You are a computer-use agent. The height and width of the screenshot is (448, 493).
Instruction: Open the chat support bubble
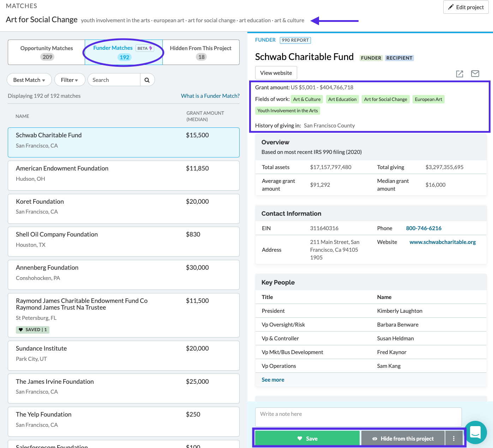(x=475, y=432)
